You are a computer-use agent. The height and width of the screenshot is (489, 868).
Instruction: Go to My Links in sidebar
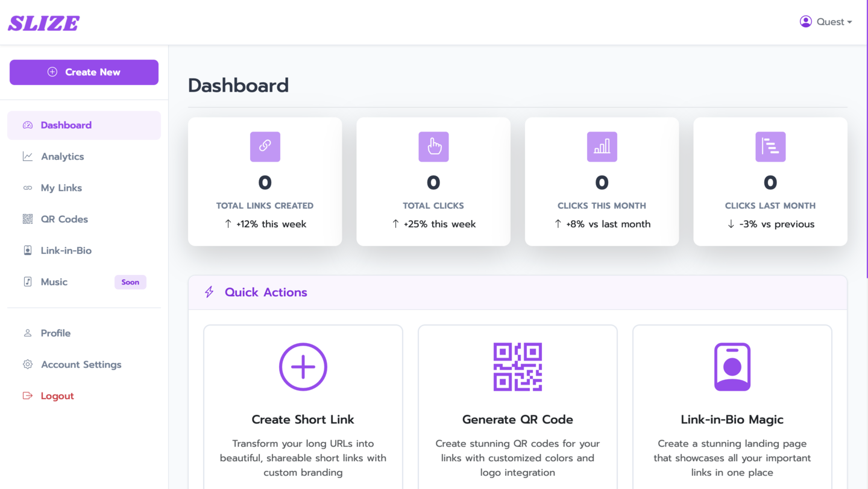coord(61,188)
